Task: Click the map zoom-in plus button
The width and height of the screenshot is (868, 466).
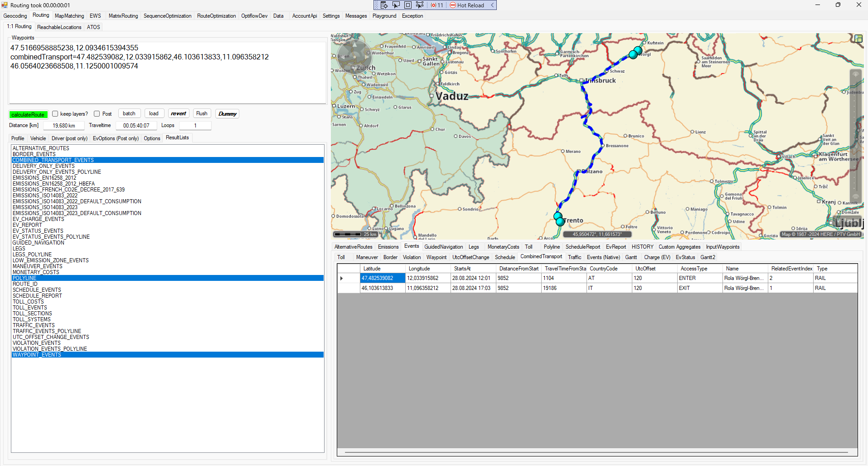Action: pos(855,74)
